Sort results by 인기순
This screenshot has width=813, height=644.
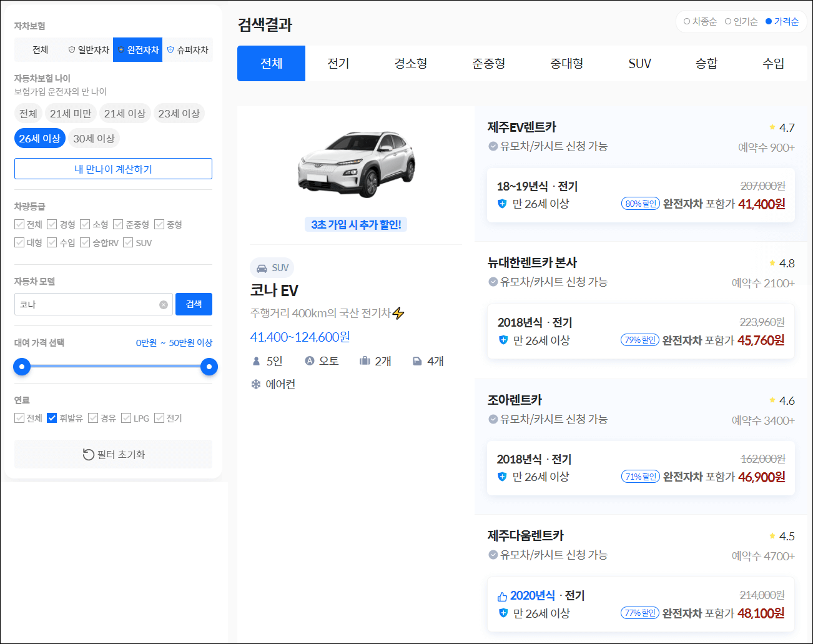point(741,21)
